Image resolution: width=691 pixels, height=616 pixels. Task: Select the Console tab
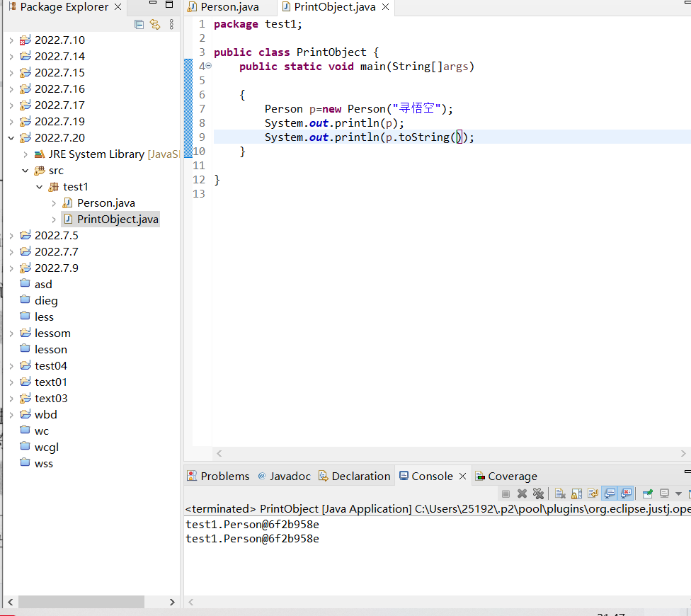(426, 477)
